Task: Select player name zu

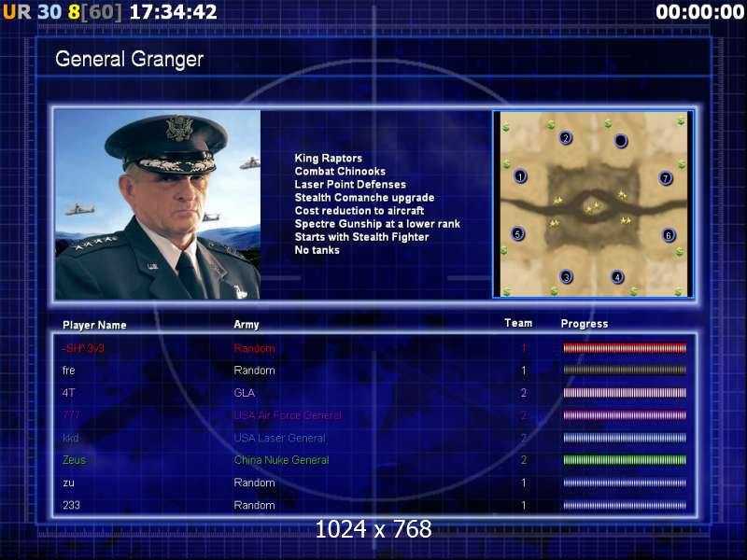Action: pyautogui.click(x=68, y=483)
